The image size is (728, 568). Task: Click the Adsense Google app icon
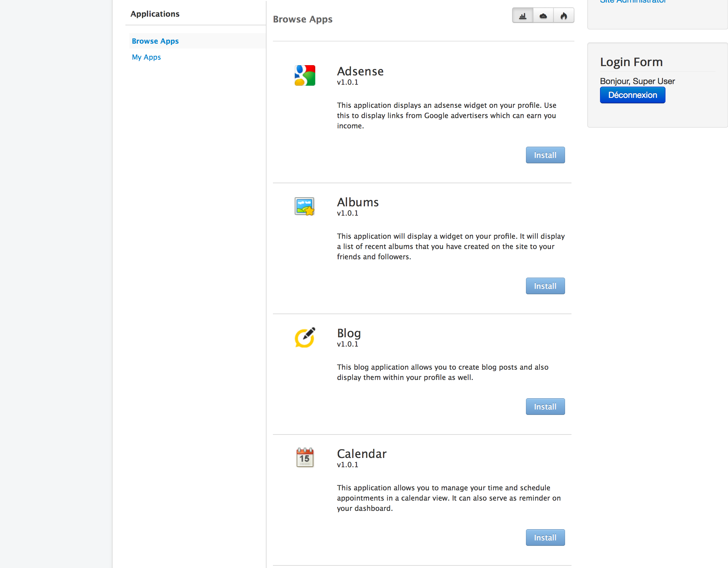[305, 75]
